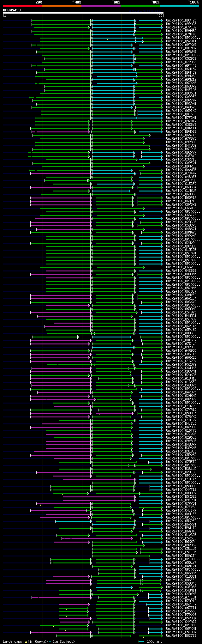Image resolution: width=202 pixels, height=644 pixels.
Task: Open the UniRef100_B9SFZ5 hit
Action: pyautogui.click(x=181, y=20)
